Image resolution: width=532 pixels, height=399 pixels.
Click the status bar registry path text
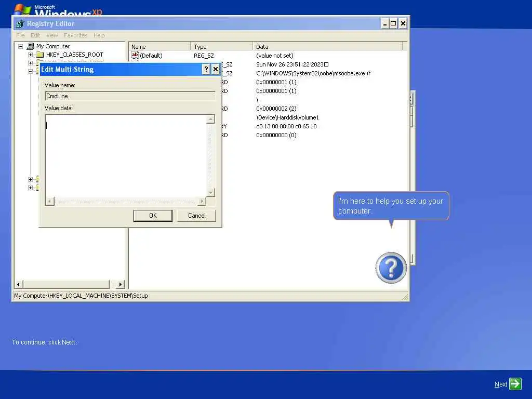coord(81,296)
